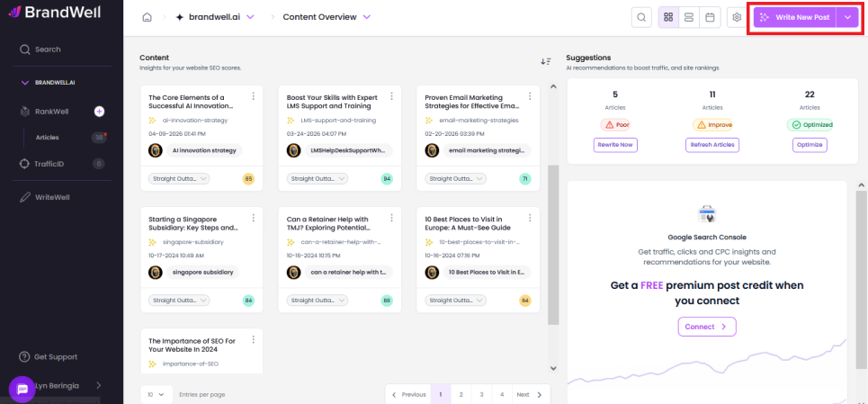This screenshot has width=868, height=404.
Task: Collapse the BRANDWELL.AI sidebar section
Action: (24, 83)
